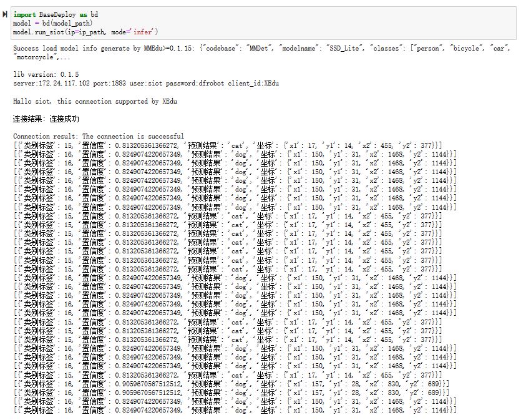Click the code line 'model = bd(model_path)'

click(x=53, y=23)
